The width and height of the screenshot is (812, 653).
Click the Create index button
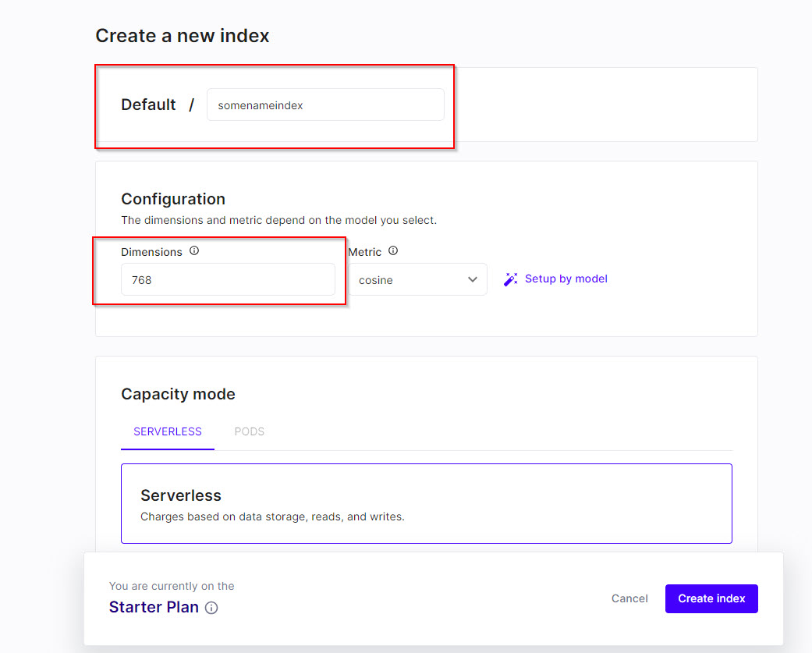[711, 598]
